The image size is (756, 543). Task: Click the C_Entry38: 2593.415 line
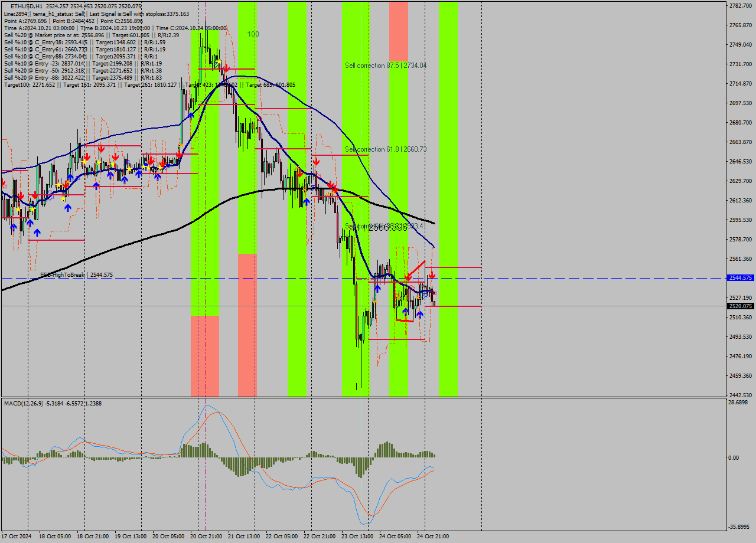coord(84,42)
